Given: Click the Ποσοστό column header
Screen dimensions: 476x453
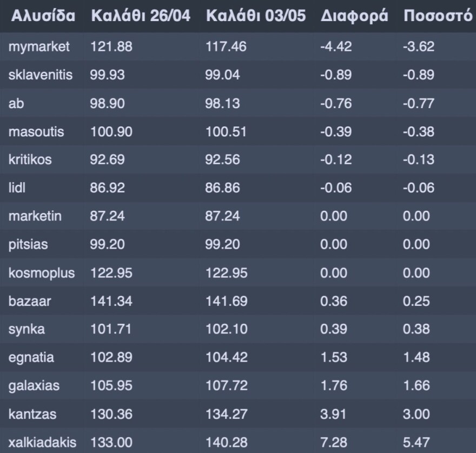Looking at the screenshot, I should click(438, 16).
